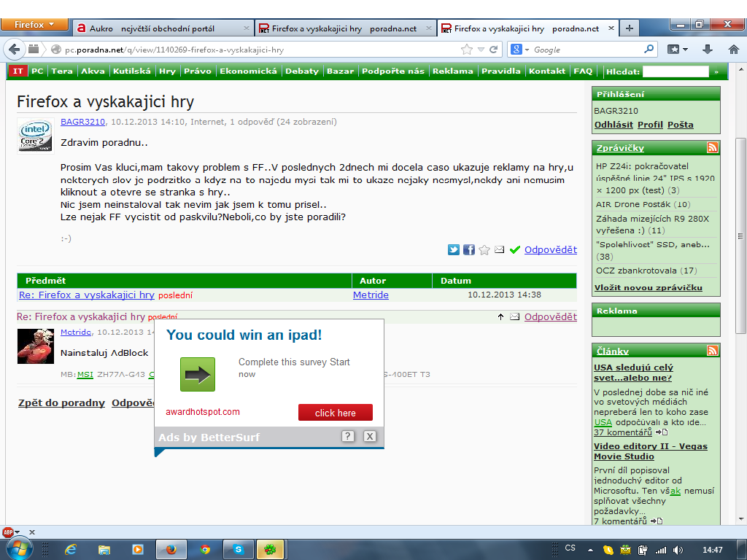Open Adblock Plus icon in add-on bar
This screenshot has width=747, height=560.
(x=7, y=532)
